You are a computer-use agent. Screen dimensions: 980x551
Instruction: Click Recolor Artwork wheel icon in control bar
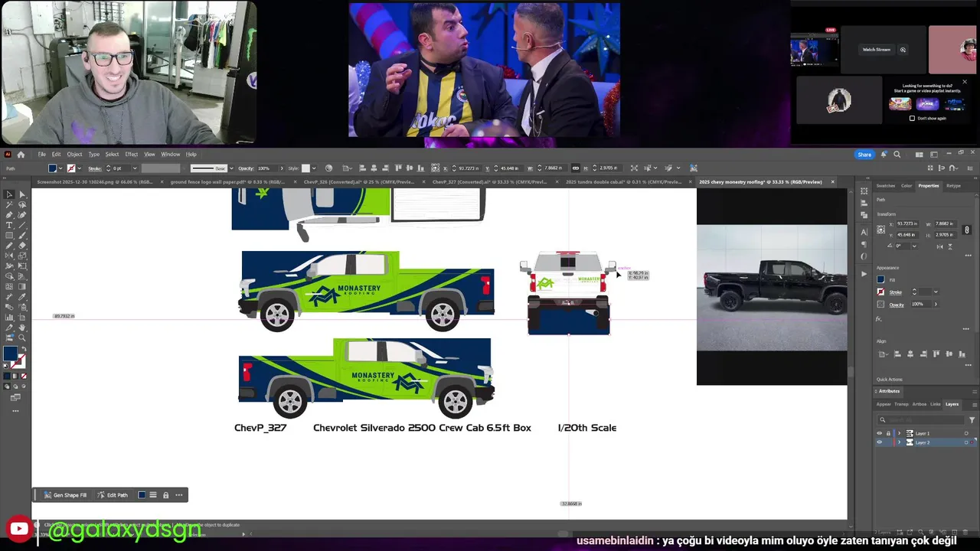[328, 168]
